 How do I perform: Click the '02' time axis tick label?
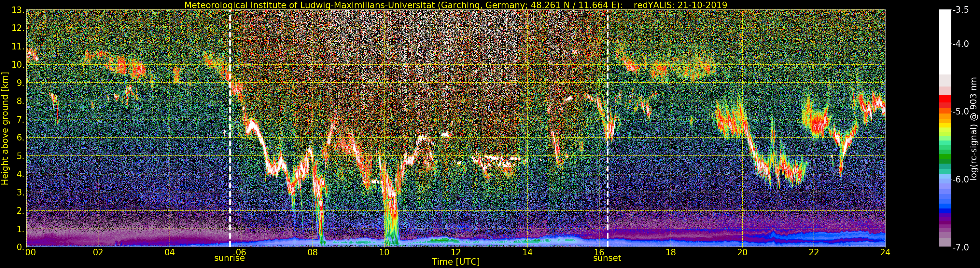click(x=98, y=252)
